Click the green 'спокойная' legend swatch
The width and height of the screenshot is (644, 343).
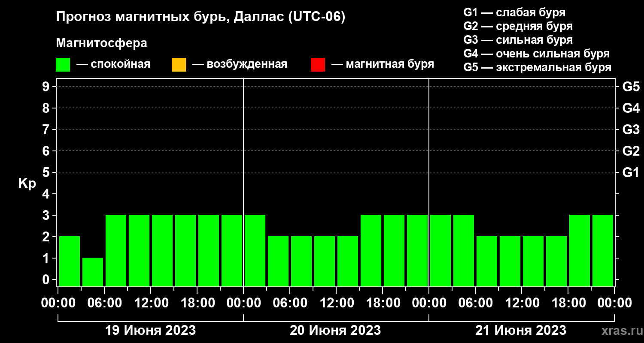[x=63, y=65]
